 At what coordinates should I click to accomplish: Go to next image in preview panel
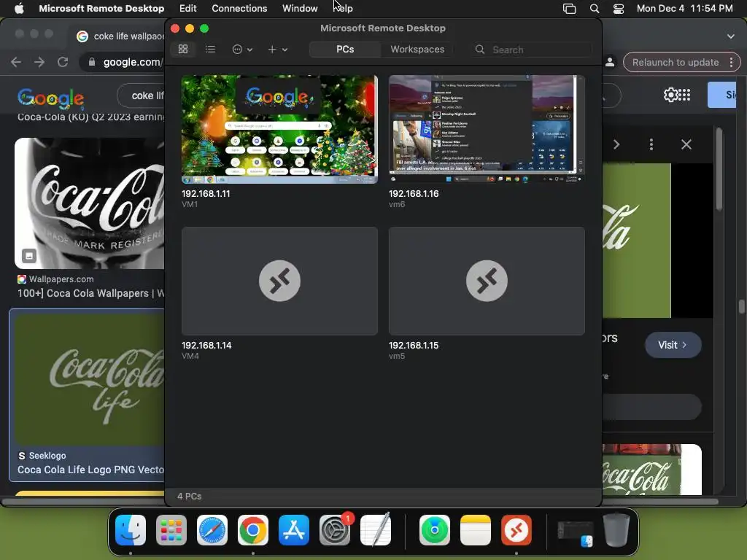(616, 144)
